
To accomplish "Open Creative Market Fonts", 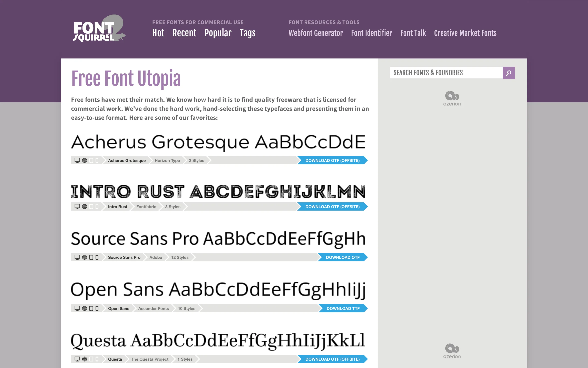I will (x=465, y=33).
